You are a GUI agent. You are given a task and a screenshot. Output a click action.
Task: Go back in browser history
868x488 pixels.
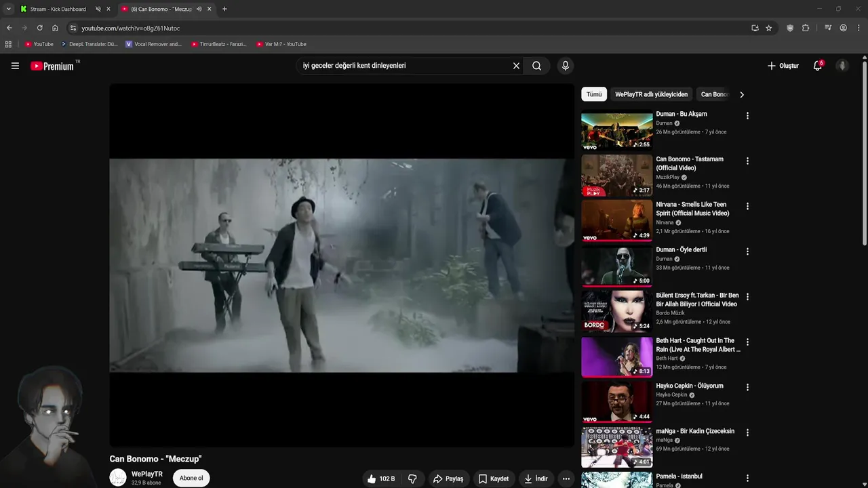pos(9,28)
